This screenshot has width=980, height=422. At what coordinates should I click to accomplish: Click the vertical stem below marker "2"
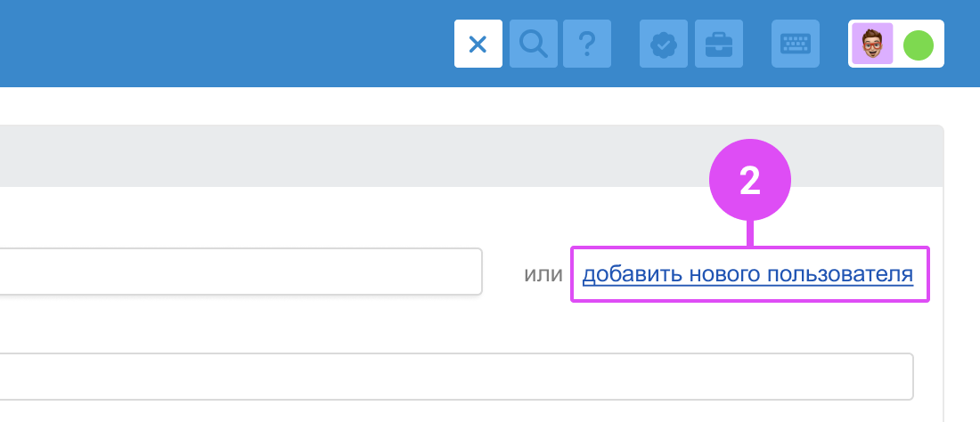(x=751, y=233)
